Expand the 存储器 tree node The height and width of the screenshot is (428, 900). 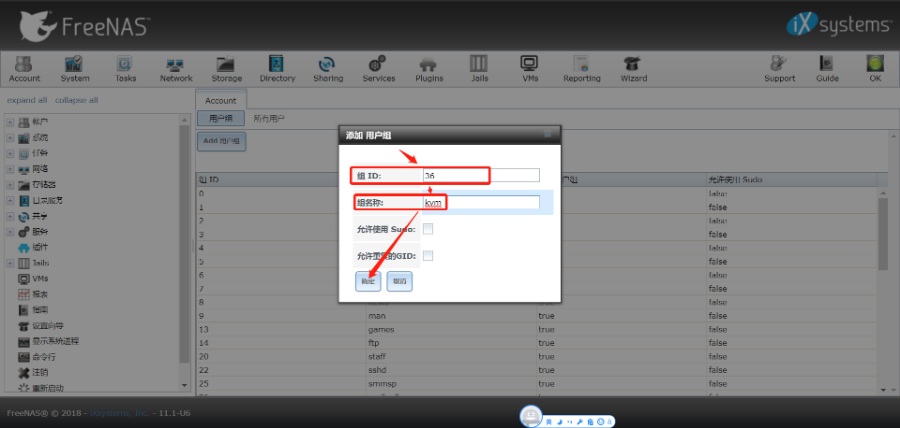pos(10,185)
